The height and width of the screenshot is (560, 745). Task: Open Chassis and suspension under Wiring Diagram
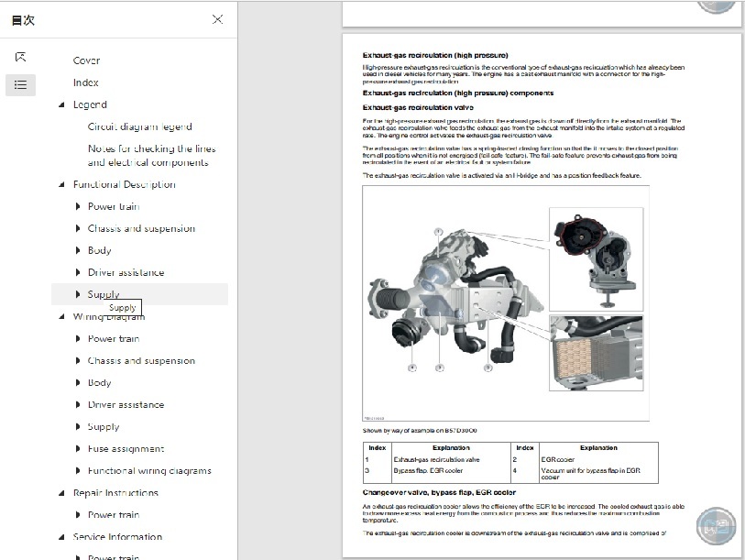(x=141, y=361)
